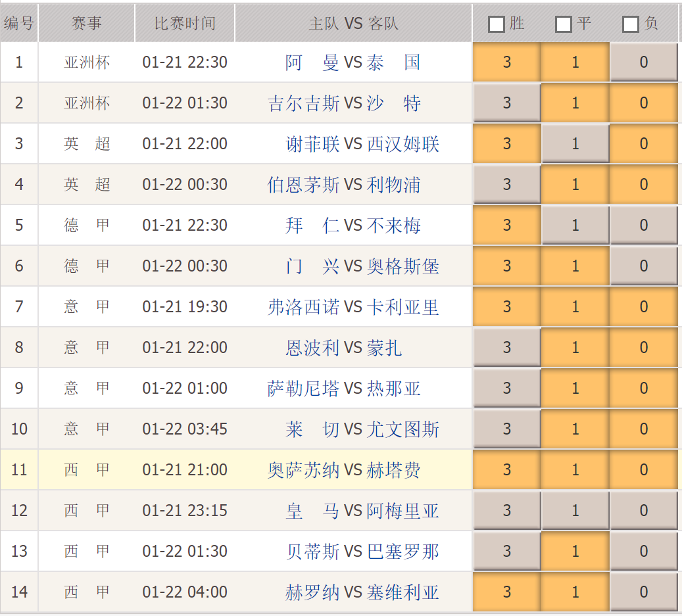Viewport: 682px width, 616px height.
Task: Toggle win (3) for match 3 谢菲联 VS 西汉姆联
Action: (507, 143)
